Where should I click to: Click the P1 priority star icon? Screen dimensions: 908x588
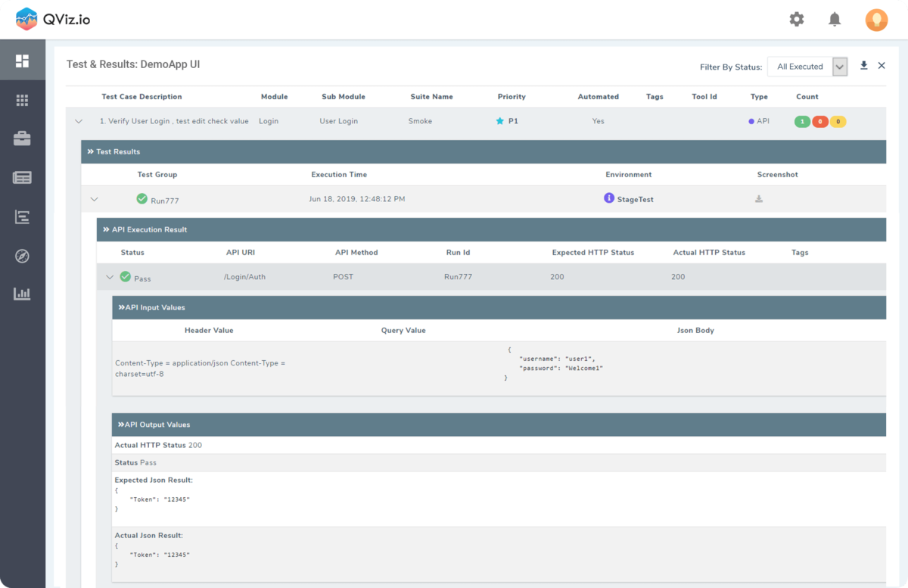click(x=499, y=120)
